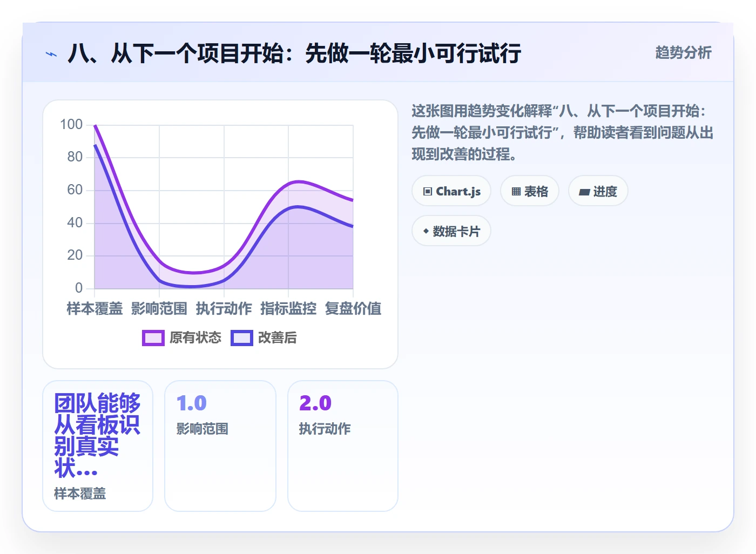
Task: Click the 复盘价值 x-axis label
Action: (x=353, y=308)
